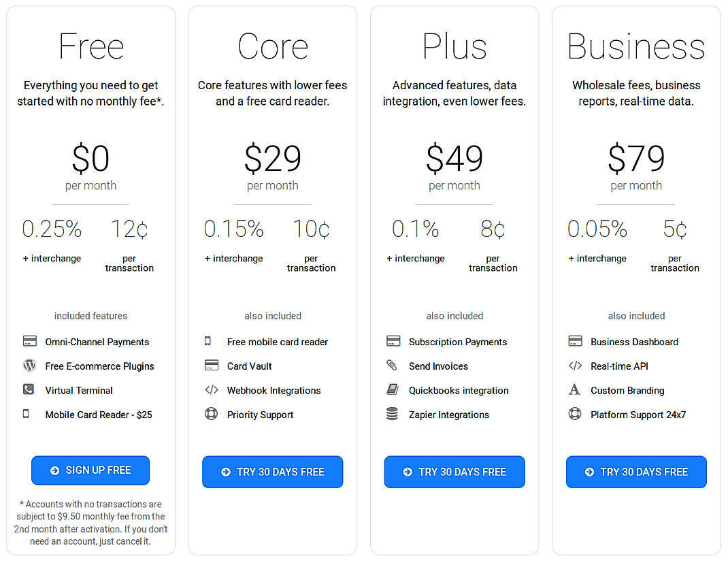Click the card icon beside Subscription Payments
Viewport: 728px width, 561px height.
(x=393, y=341)
